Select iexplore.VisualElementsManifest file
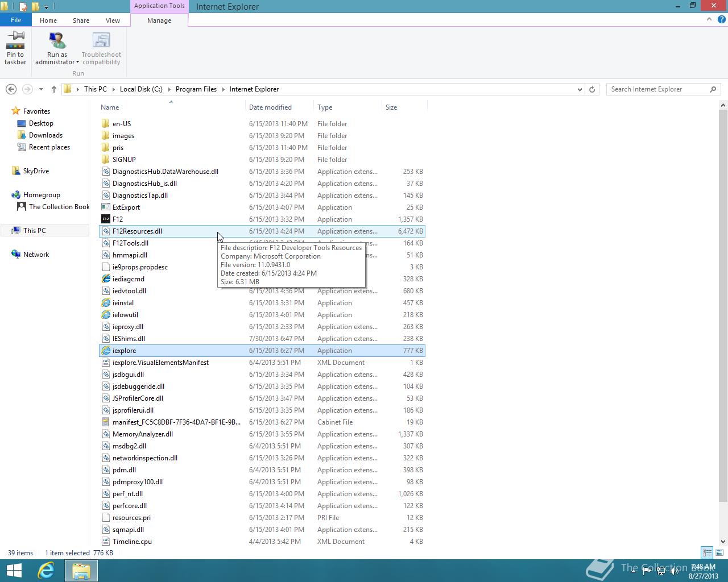Viewport: 728px width, 582px height. [x=160, y=363]
